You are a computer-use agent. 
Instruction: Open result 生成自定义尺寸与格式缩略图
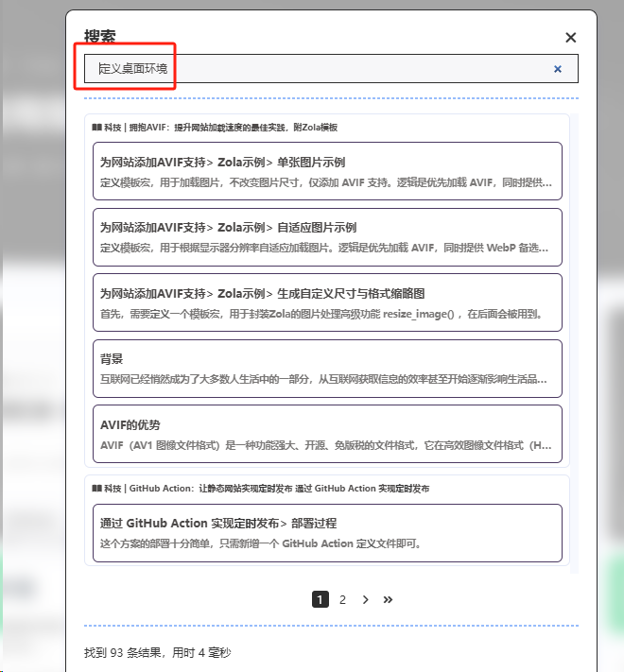pos(327,302)
